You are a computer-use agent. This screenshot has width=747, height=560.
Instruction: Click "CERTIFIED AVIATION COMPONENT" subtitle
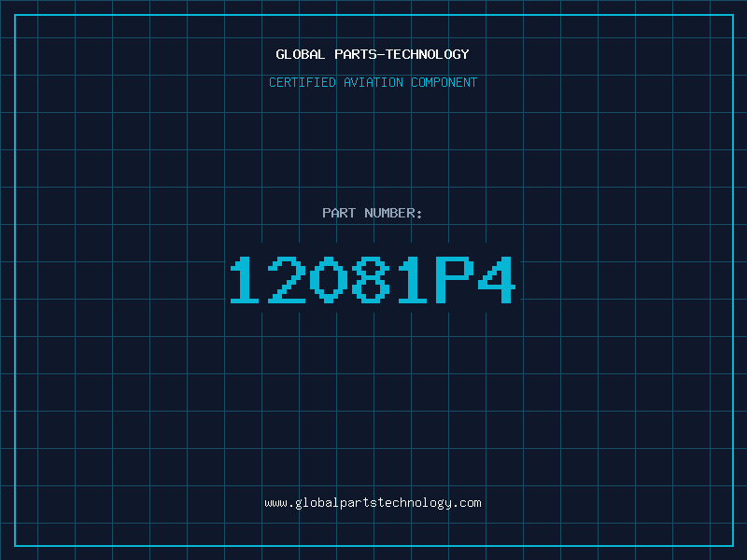click(373, 82)
